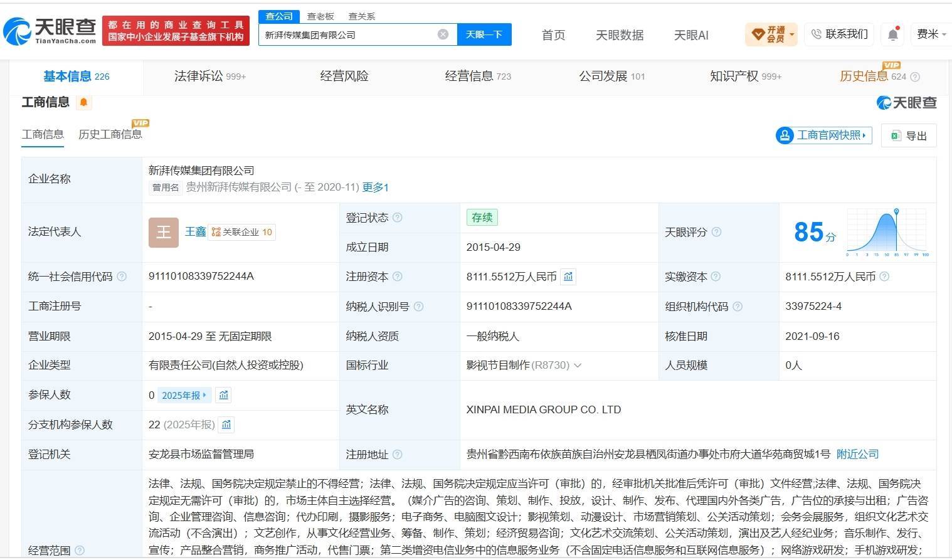Screen dimensions: 952x560
Task: Expand the 影视节目制作(R8730) industry chevron
Action: 578,366
